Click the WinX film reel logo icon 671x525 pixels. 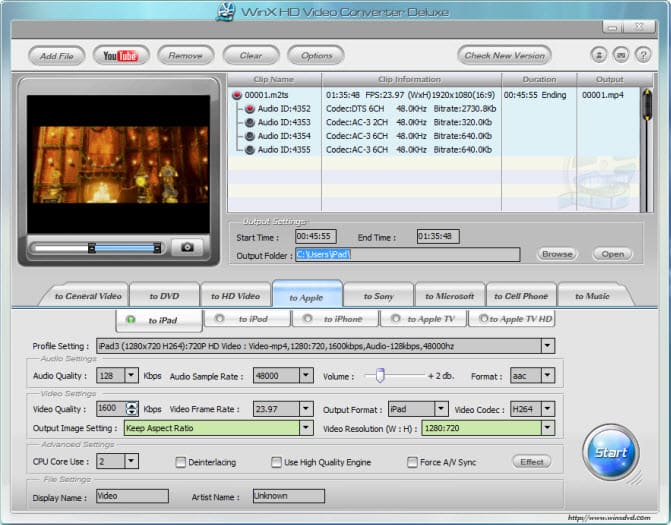[225, 12]
